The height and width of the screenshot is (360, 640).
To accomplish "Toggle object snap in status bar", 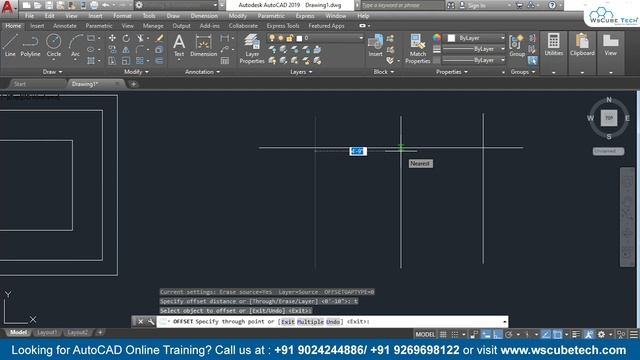I will pyautogui.click(x=557, y=335).
